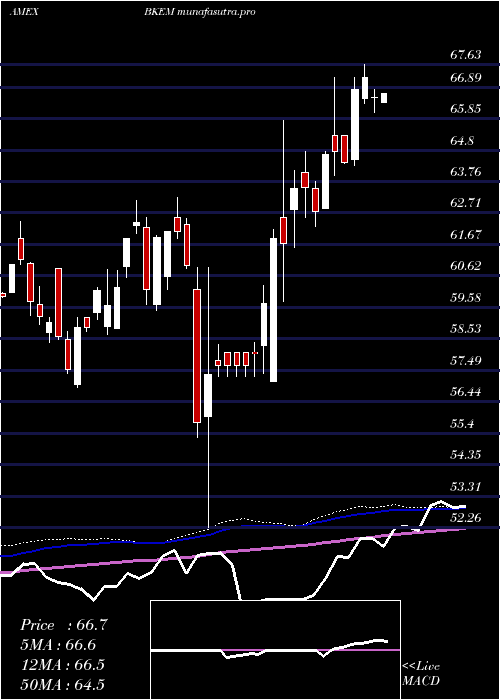500x700 pixels.
Task: Click the last white candlestick on the right
Action: tap(384, 98)
